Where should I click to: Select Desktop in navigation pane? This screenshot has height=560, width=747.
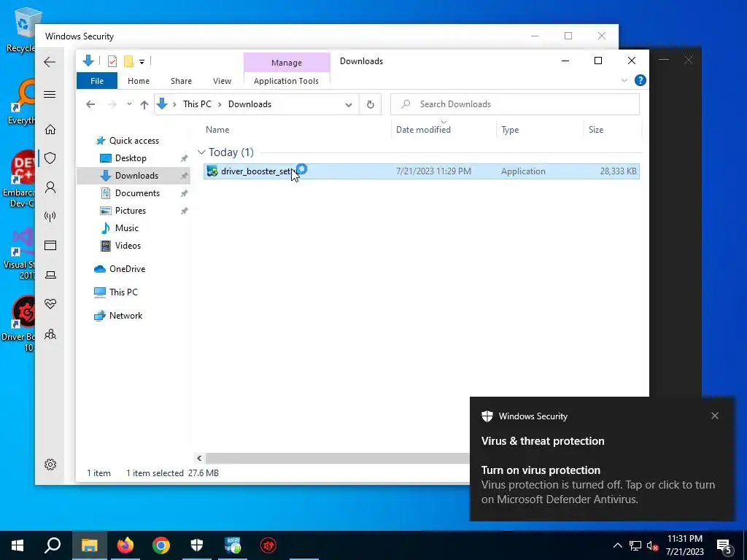131,158
